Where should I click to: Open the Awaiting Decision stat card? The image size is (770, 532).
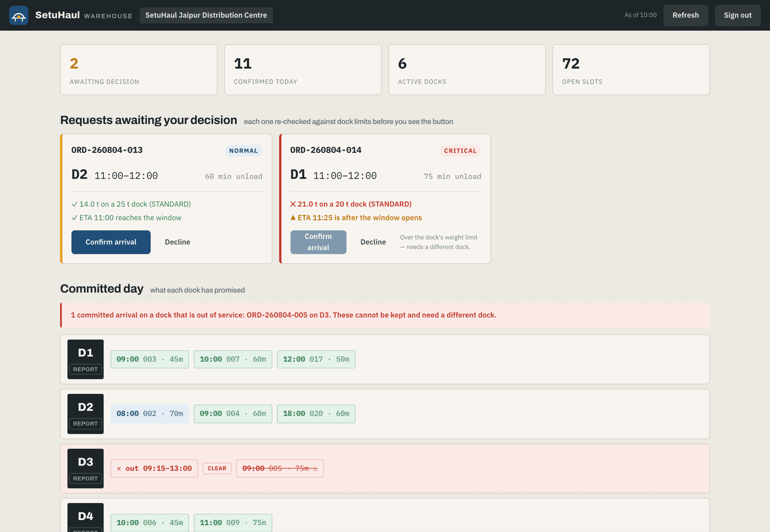point(139,70)
